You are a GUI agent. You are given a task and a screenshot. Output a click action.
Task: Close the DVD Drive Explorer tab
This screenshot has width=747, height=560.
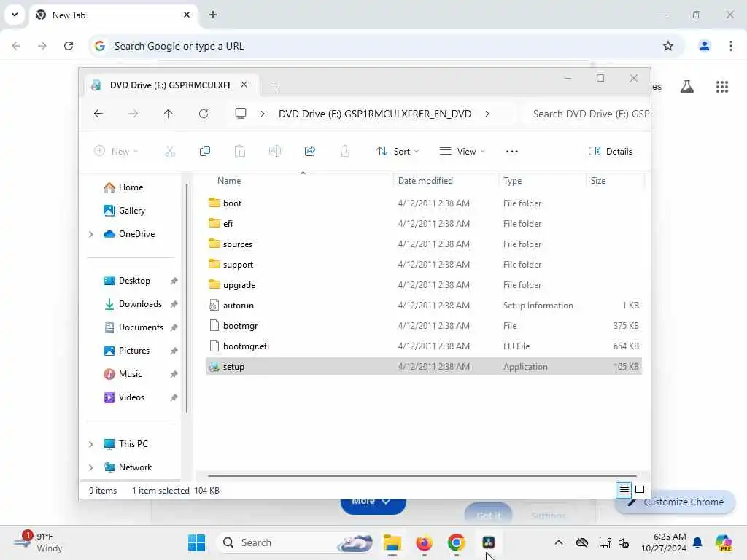[244, 85]
